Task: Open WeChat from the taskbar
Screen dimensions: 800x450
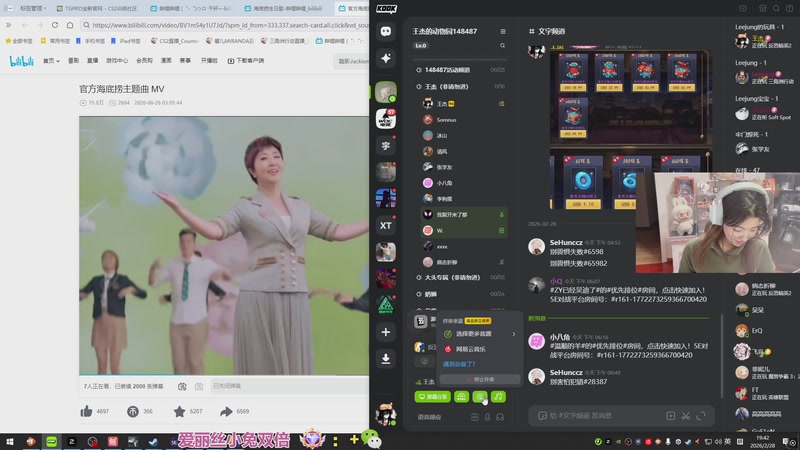Action: click(373, 439)
